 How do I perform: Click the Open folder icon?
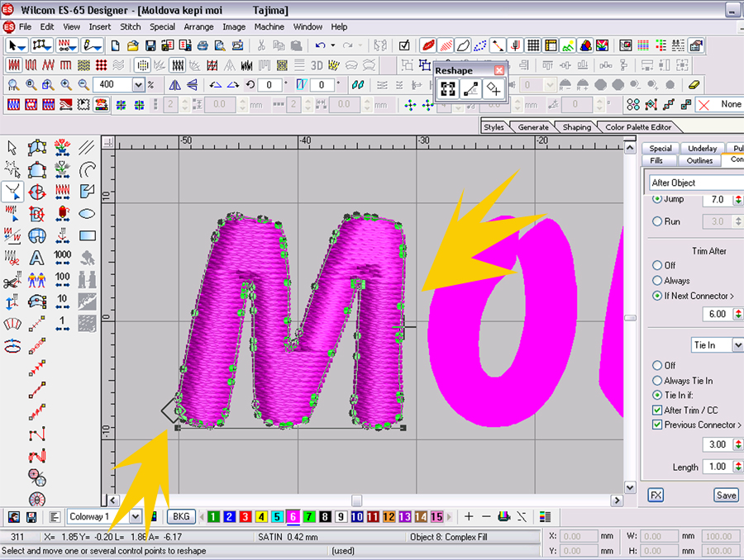click(x=133, y=45)
